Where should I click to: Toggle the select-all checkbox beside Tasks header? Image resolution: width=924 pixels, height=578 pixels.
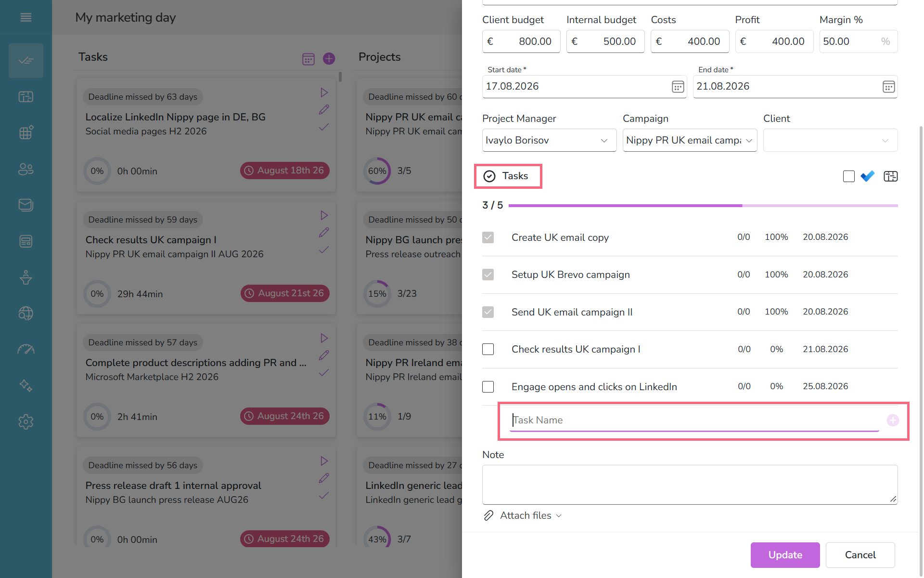[x=849, y=176]
